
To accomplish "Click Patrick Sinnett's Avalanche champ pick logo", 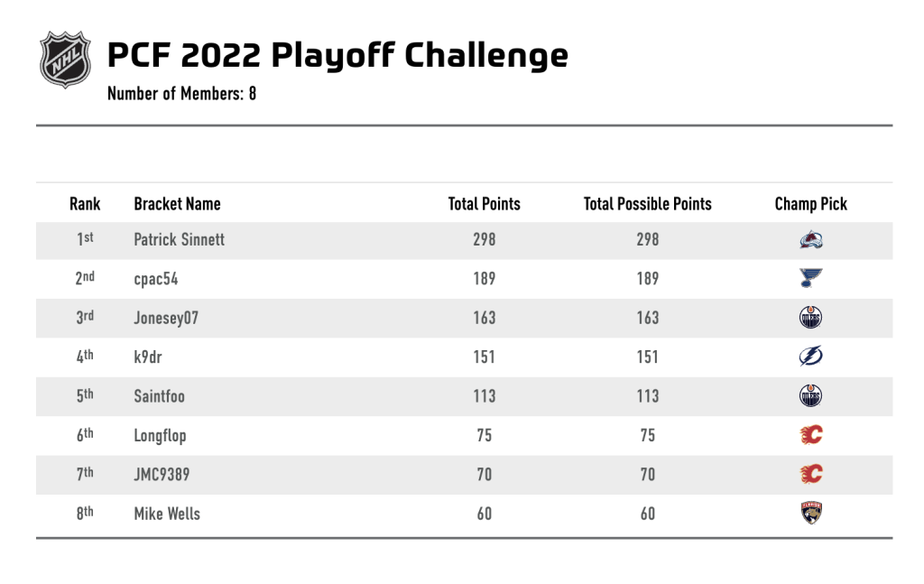I will [811, 239].
